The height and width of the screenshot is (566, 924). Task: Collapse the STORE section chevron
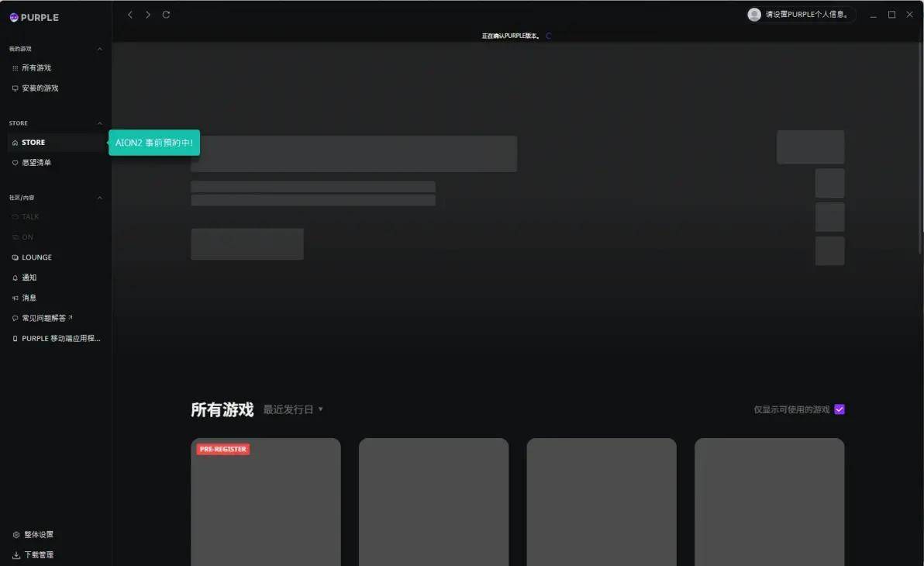(99, 123)
